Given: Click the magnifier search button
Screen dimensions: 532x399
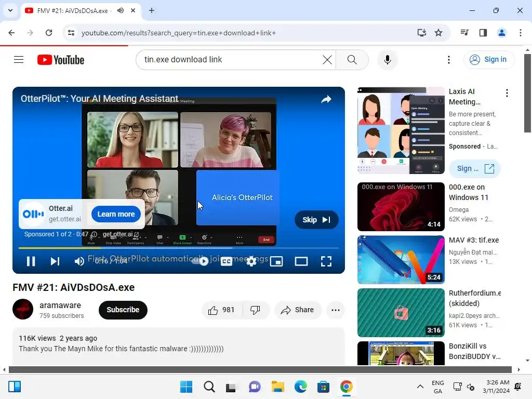Looking at the screenshot, I should pos(352,60).
